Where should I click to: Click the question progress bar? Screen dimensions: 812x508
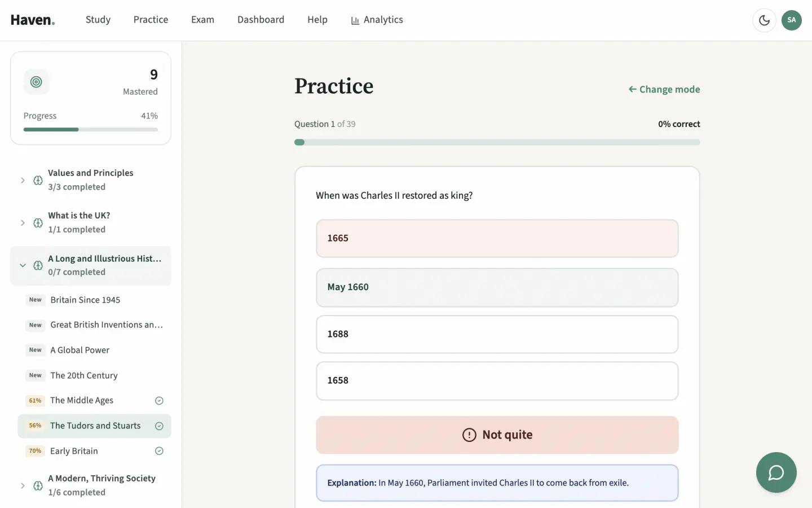pyautogui.click(x=497, y=142)
